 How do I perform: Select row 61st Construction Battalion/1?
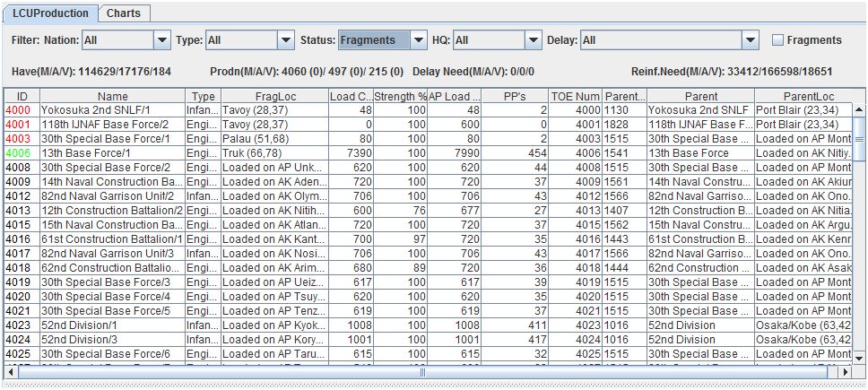click(428, 239)
